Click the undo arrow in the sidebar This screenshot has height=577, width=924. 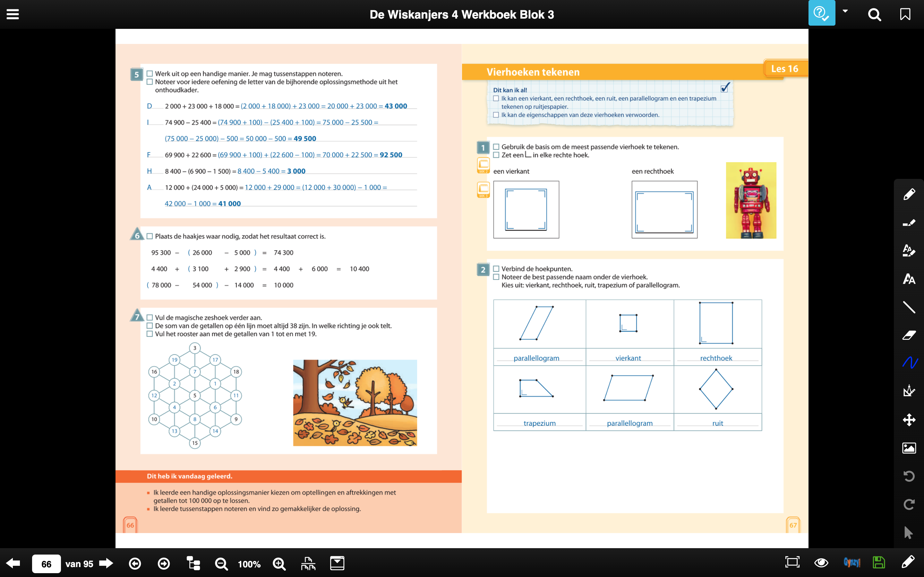pos(909,476)
